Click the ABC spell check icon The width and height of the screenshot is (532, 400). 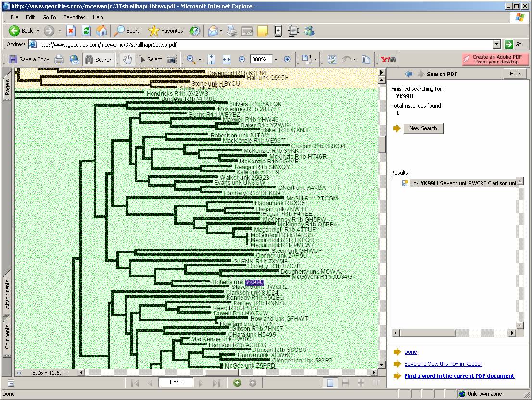[x=331, y=60]
